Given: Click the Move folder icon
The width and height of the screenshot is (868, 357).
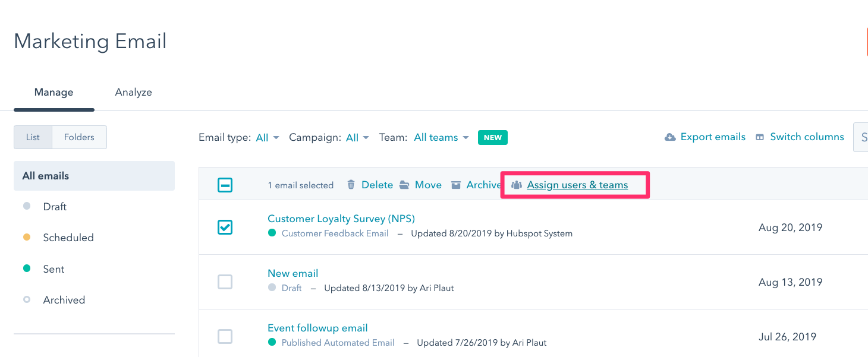Looking at the screenshot, I should 404,185.
